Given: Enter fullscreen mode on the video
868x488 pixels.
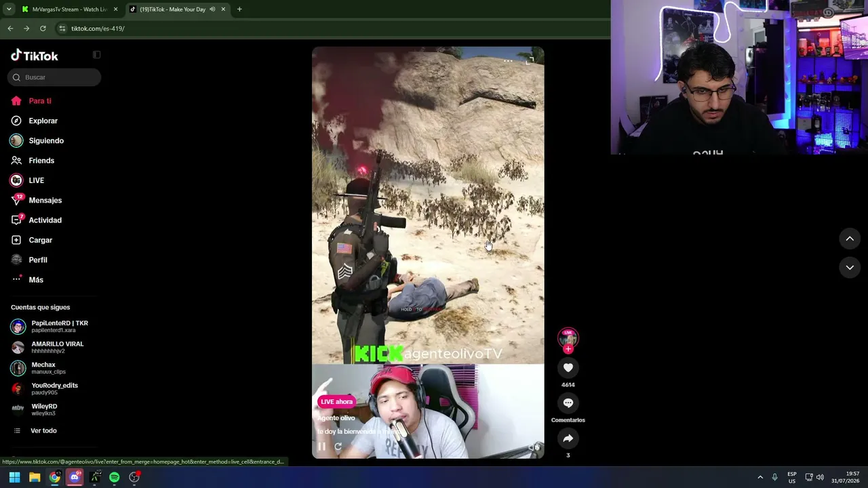Looking at the screenshot, I should coord(530,61).
